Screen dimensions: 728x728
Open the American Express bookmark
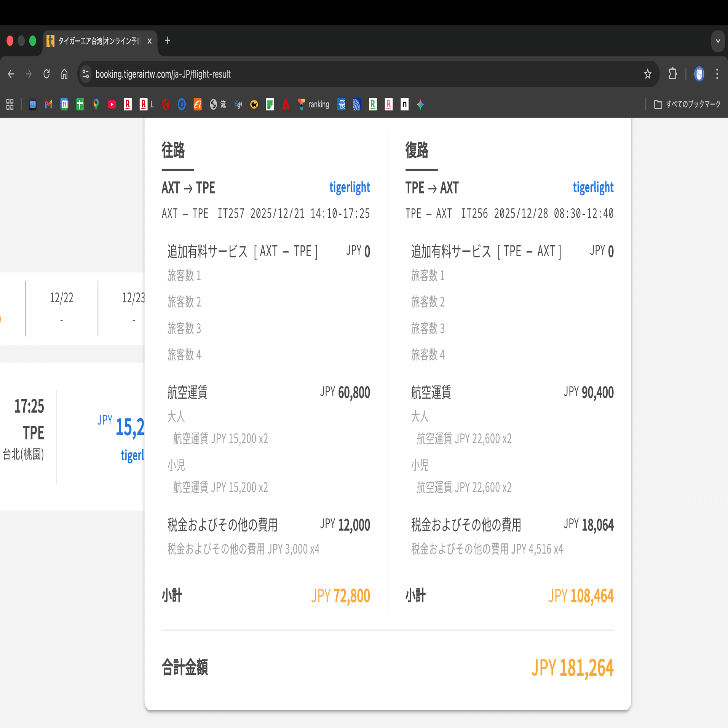(342, 104)
